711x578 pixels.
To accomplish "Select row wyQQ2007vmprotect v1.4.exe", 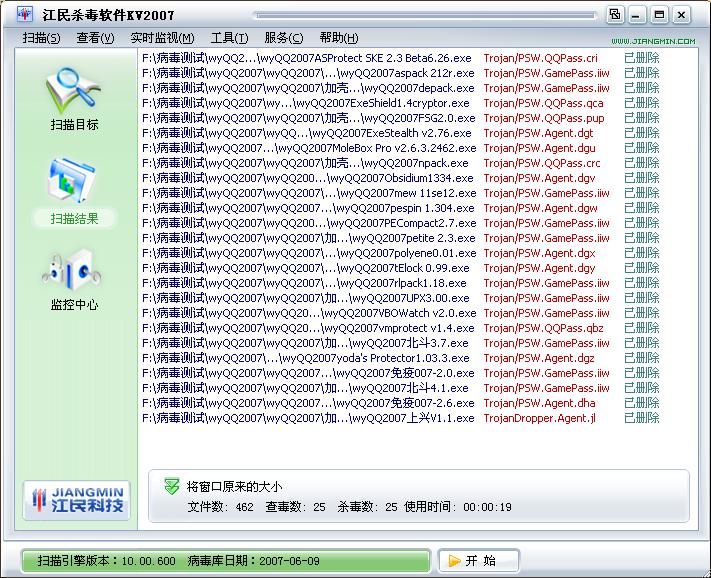I will point(401,328).
